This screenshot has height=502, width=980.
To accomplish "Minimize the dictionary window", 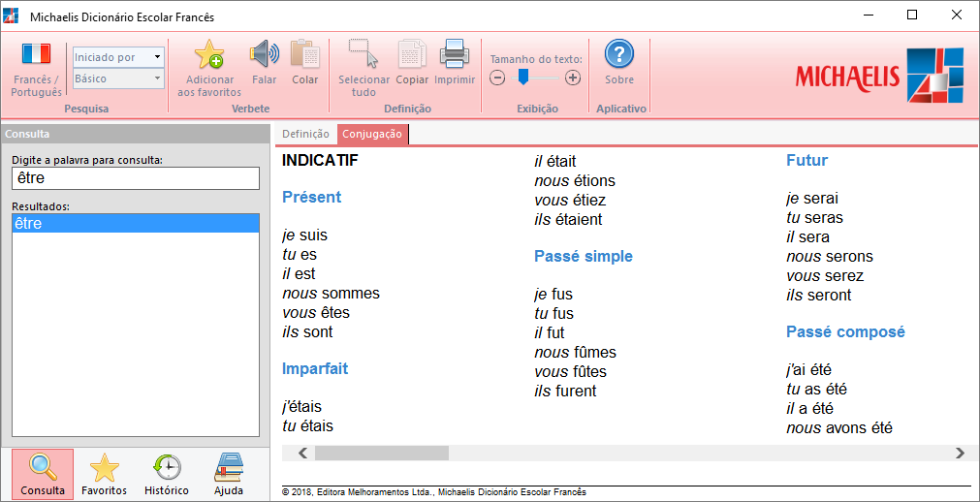I will tap(868, 16).
